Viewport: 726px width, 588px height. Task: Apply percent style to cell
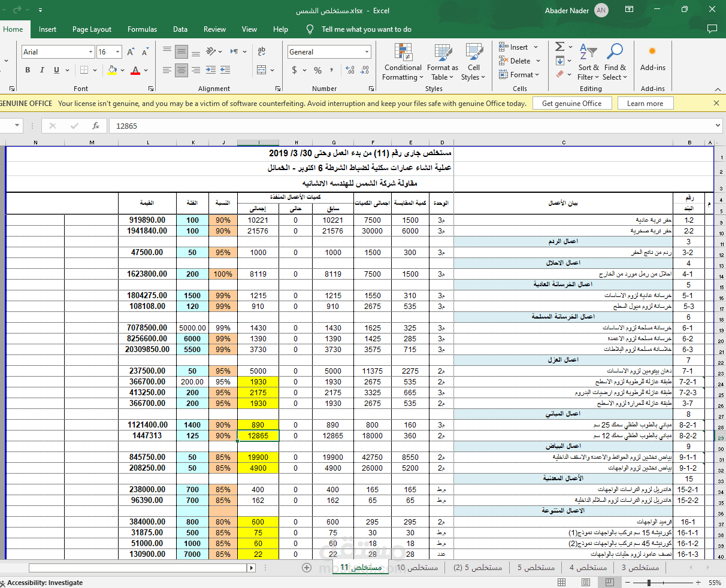(317, 70)
